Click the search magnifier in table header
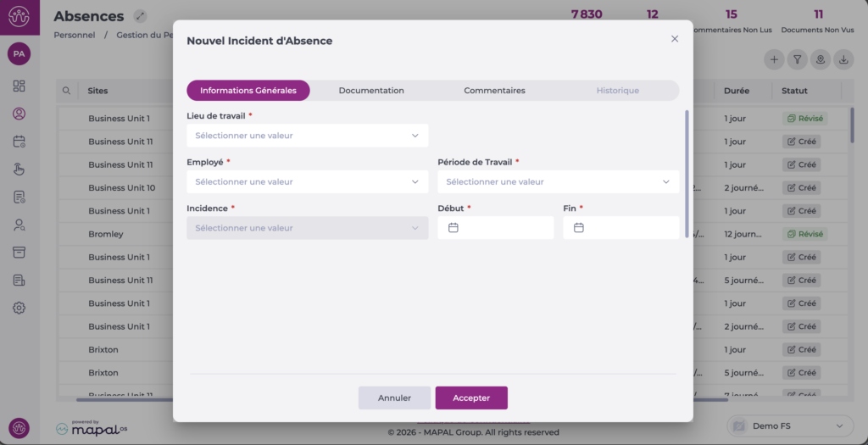868x445 pixels. 66,91
